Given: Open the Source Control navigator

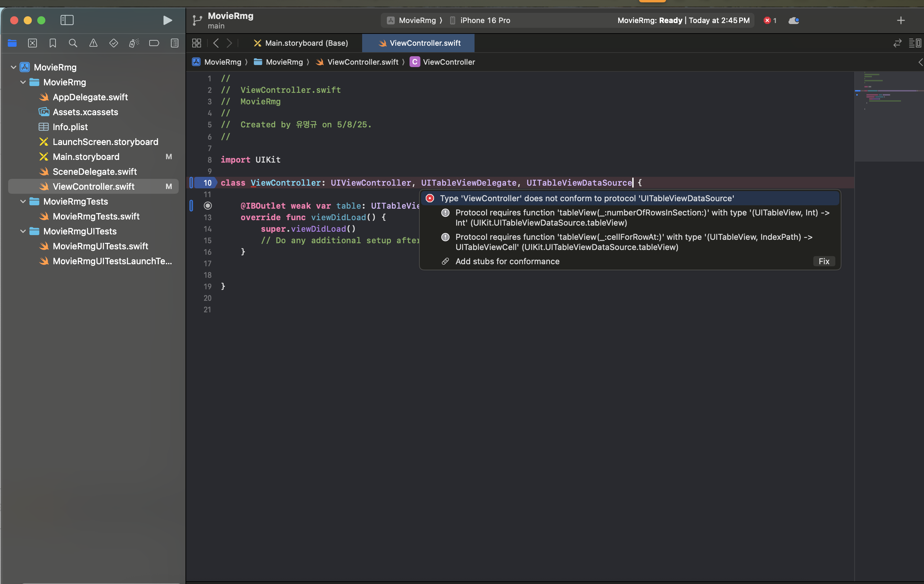Looking at the screenshot, I should tap(32, 43).
